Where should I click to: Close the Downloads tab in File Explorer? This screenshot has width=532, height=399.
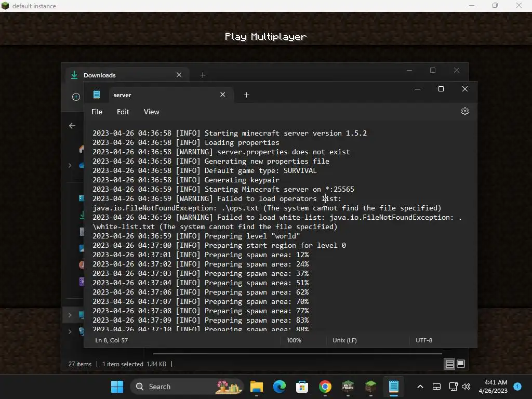tap(179, 75)
